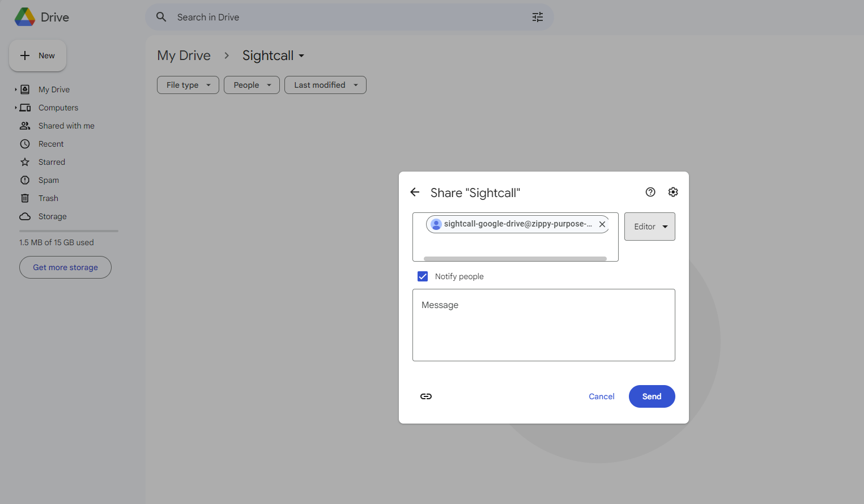The image size is (864, 504).
Task: Click the Spam icon in sidebar
Action: coord(25,180)
